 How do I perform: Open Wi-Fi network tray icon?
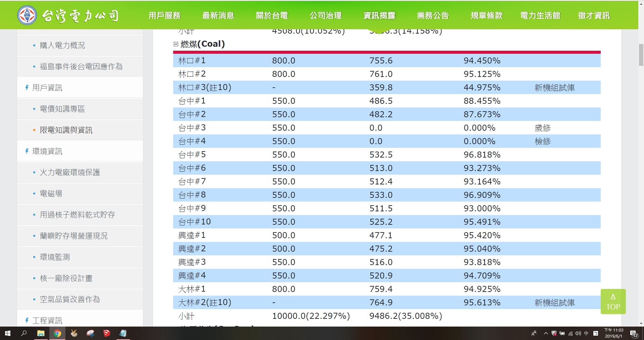click(570, 333)
